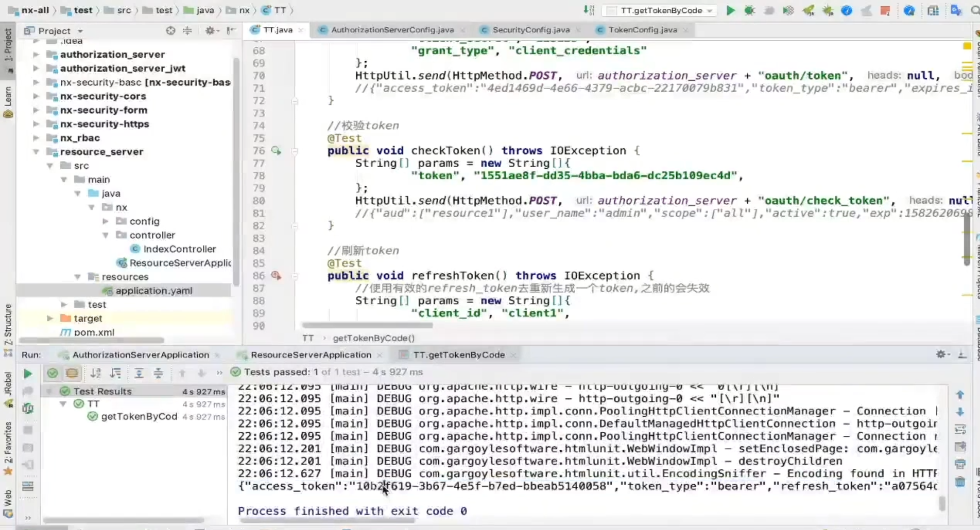The image size is (980, 530).
Task: Toggle soft-wrap in the console output
Action: point(960,429)
